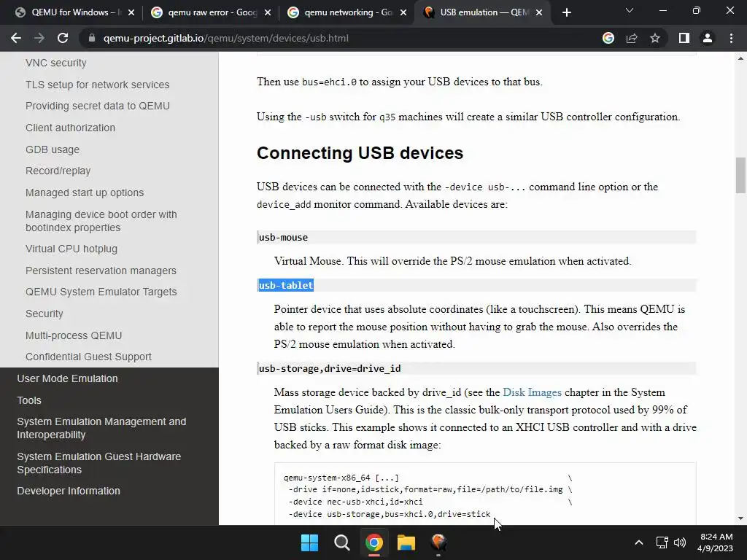Screen dimensions: 747x560
Task: Click usb-storage,drive=drive_id term
Action: pos(330,368)
